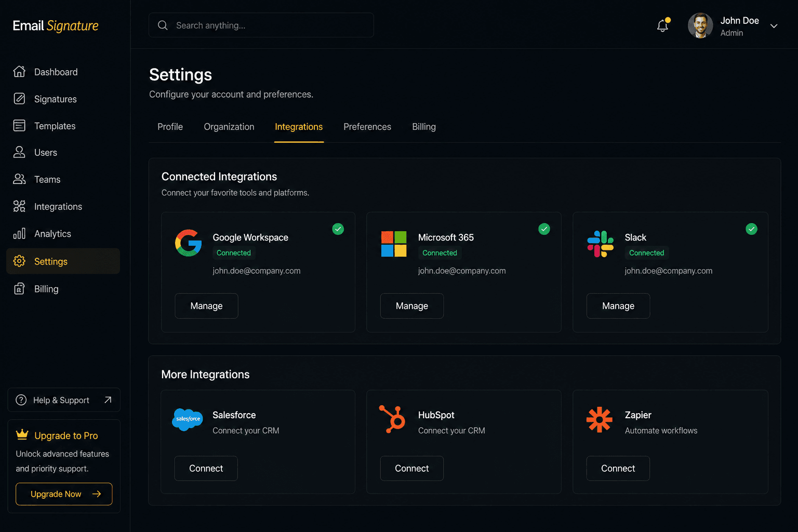Open the Teams sidebar item
The height and width of the screenshot is (532, 798).
[x=63, y=179]
